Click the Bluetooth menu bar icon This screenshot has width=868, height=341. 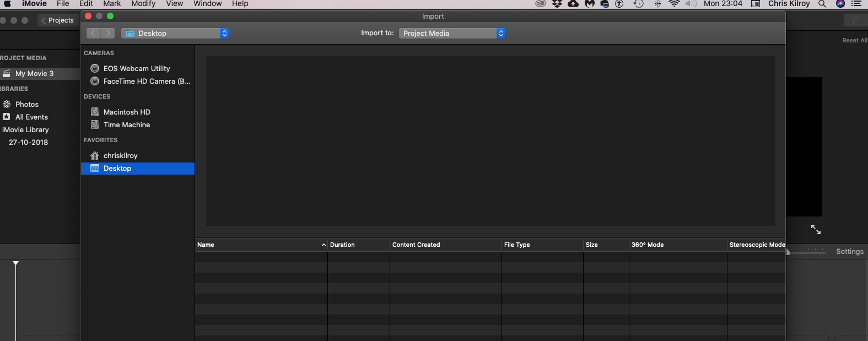tap(657, 4)
